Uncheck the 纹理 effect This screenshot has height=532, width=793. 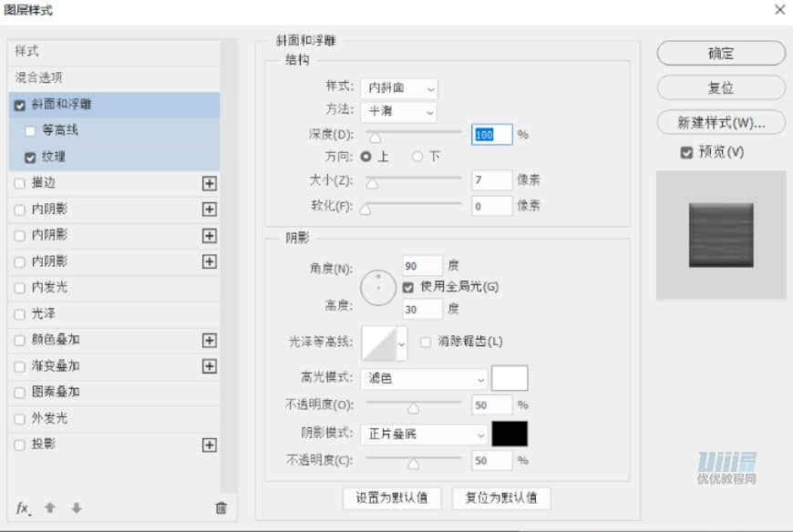pos(30,156)
